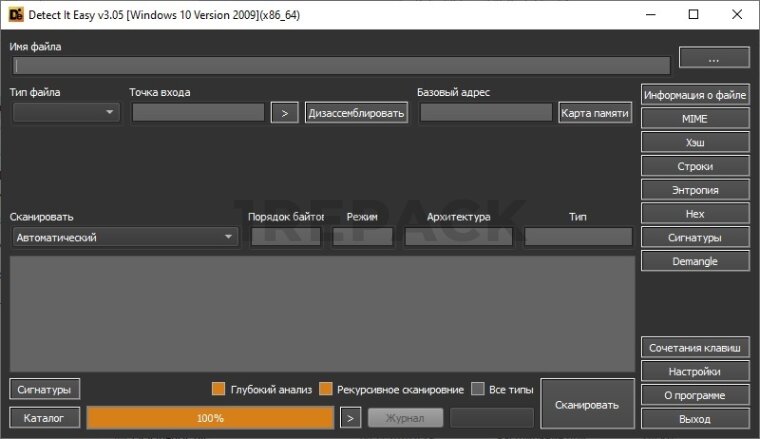
Task: Open the Карта памяти view
Action: click(595, 113)
